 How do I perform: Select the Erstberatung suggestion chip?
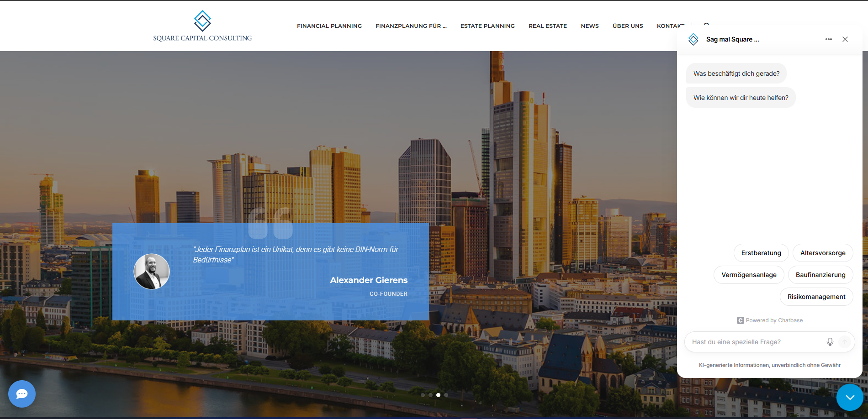[761, 252]
